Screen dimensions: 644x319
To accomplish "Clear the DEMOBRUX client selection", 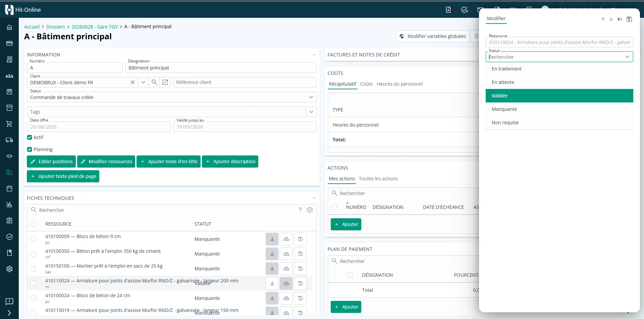I will coord(132,82).
